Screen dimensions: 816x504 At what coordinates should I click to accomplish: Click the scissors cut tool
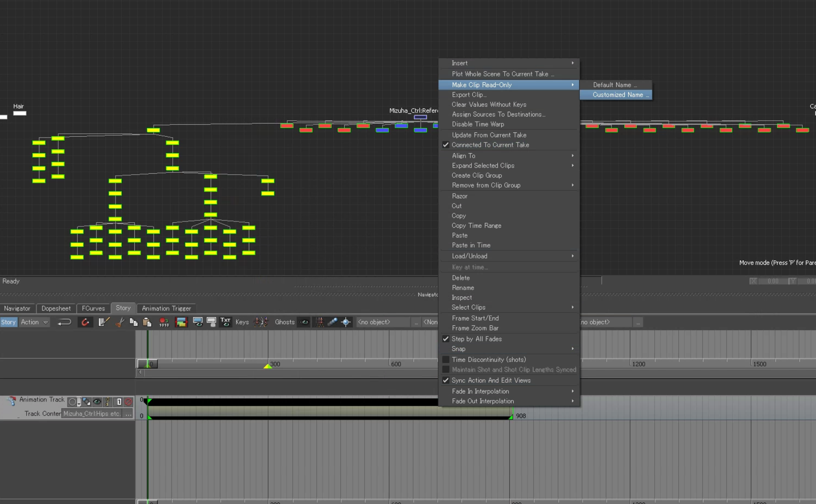[x=119, y=322]
